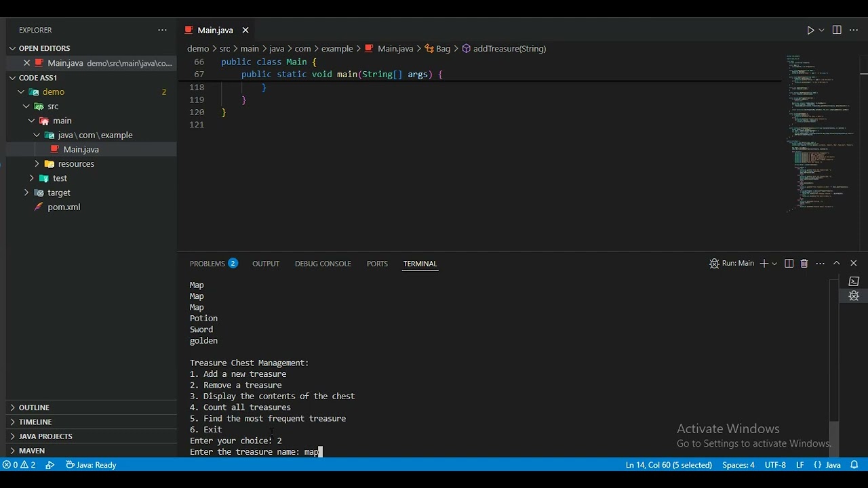Click status bar run/debug launch icon
Viewport: 868px width, 488px height.
pyautogui.click(x=50, y=465)
